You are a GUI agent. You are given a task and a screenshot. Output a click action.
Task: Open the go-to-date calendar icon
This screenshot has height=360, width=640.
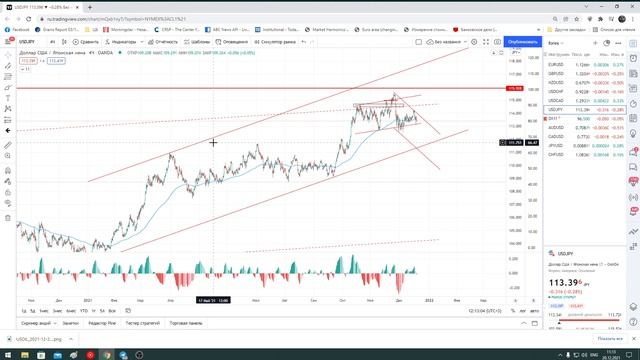click(x=128, y=311)
